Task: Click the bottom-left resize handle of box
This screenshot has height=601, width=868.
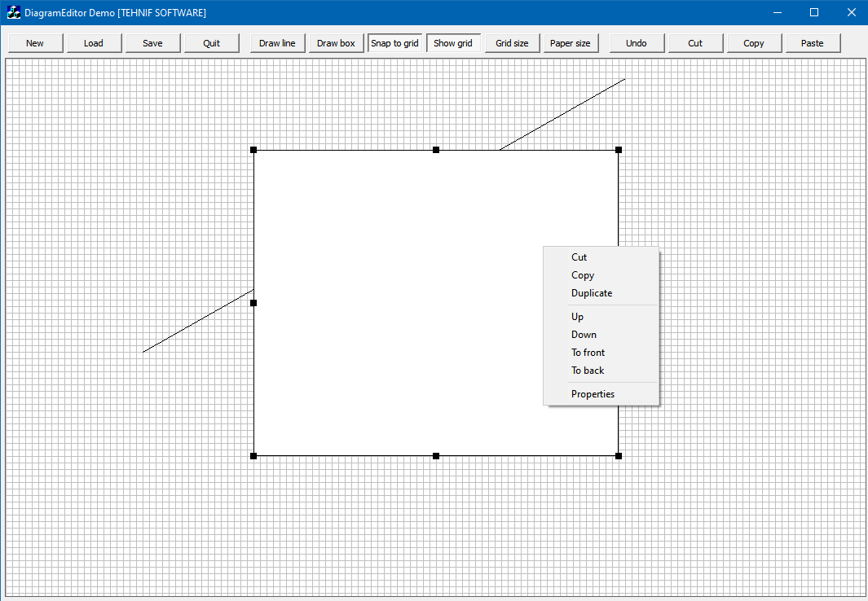Action: [253, 456]
